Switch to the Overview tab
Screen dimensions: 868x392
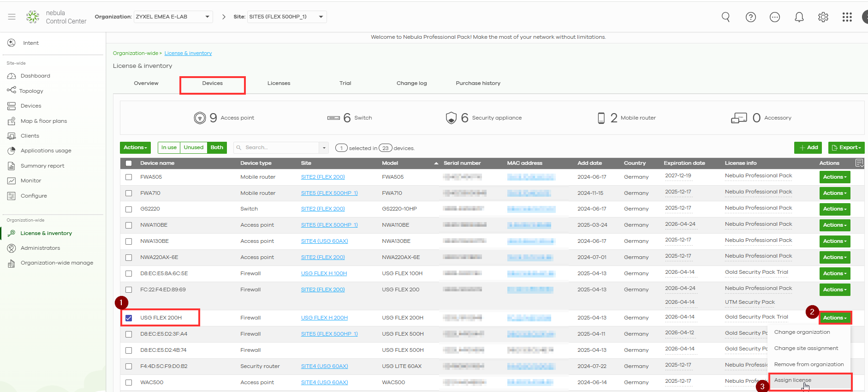coord(146,83)
